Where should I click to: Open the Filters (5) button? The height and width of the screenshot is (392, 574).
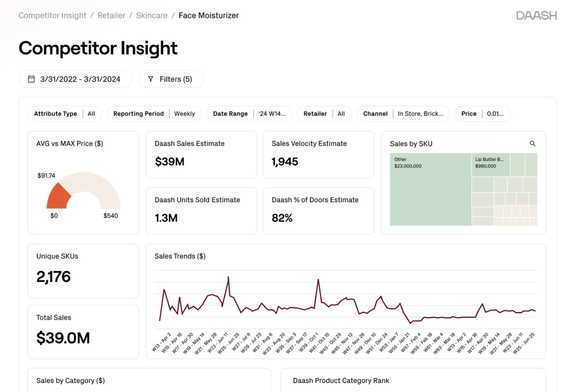coord(171,79)
